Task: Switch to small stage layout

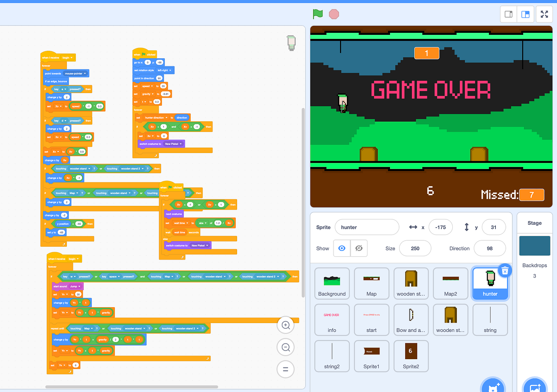Action: [509, 14]
